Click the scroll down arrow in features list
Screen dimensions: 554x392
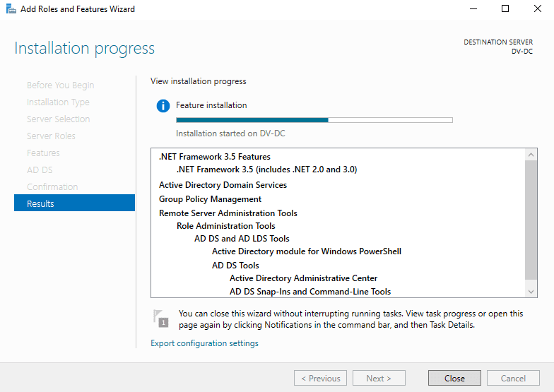[531, 292]
